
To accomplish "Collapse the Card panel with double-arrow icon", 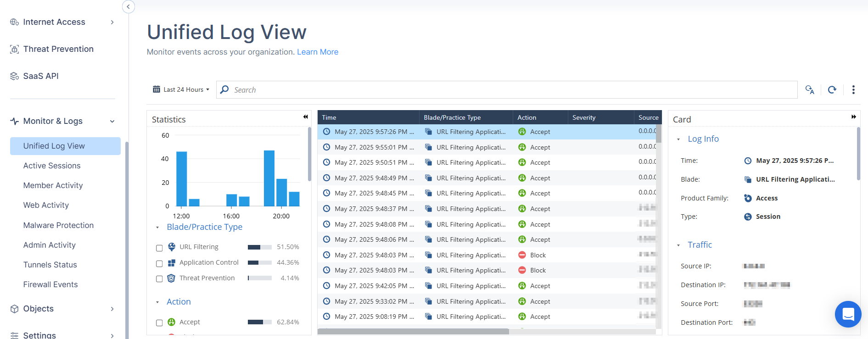I will (x=854, y=117).
